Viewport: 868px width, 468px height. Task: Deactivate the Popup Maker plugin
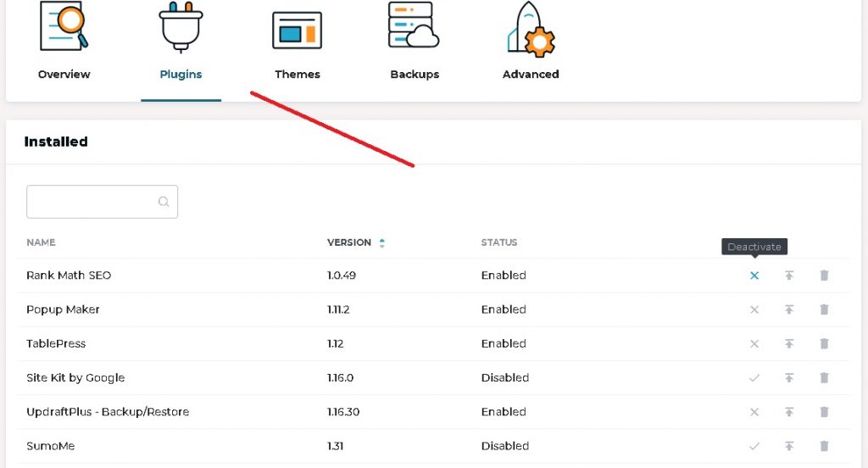tap(754, 309)
